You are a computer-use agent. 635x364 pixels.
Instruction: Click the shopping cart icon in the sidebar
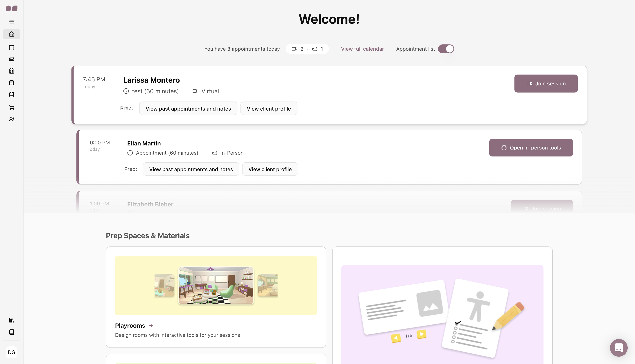[12, 107]
